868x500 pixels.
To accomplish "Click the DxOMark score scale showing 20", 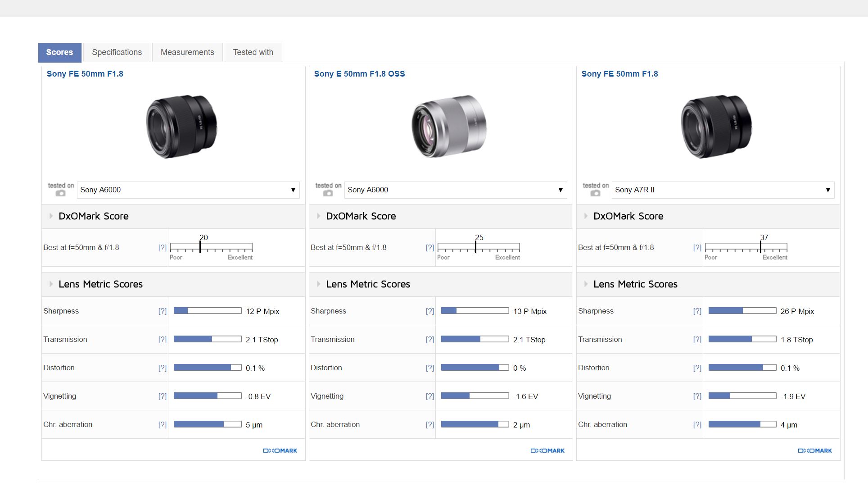I will [x=211, y=247].
